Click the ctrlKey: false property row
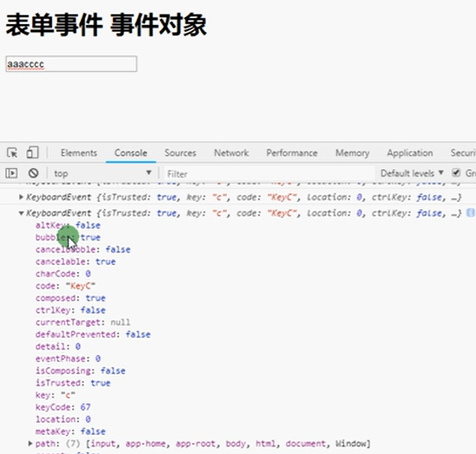This screenshot has height=454, width=476. (70, 310)
